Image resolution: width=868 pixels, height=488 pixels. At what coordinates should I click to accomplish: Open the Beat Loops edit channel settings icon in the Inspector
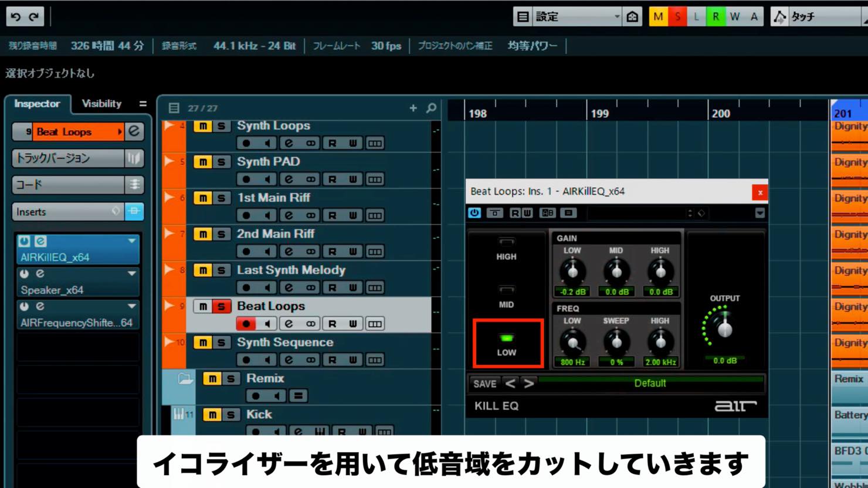pos(134,131)
